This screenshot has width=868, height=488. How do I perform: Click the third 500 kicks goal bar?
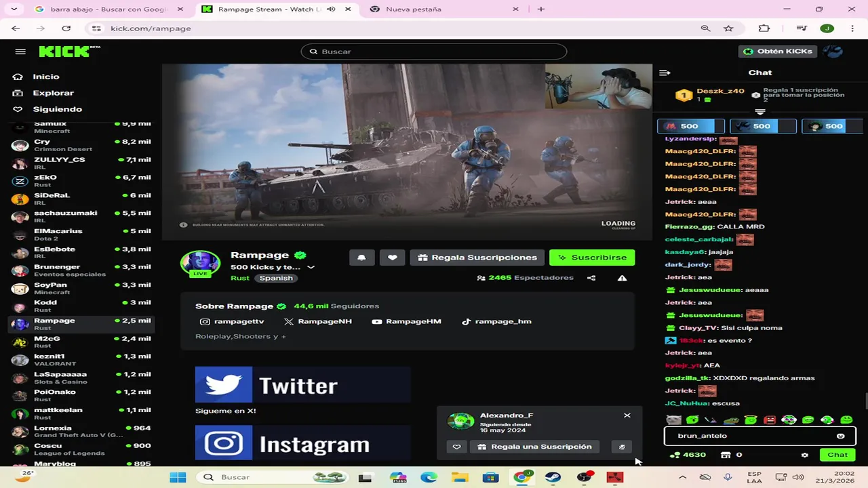832,126
